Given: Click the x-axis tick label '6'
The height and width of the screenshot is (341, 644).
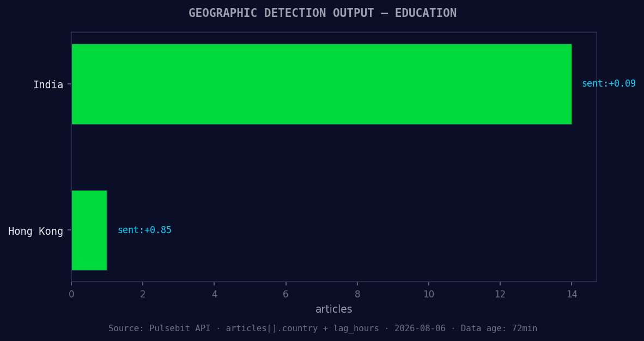Looking at the screenshot, I should click(x=286, y=294).
